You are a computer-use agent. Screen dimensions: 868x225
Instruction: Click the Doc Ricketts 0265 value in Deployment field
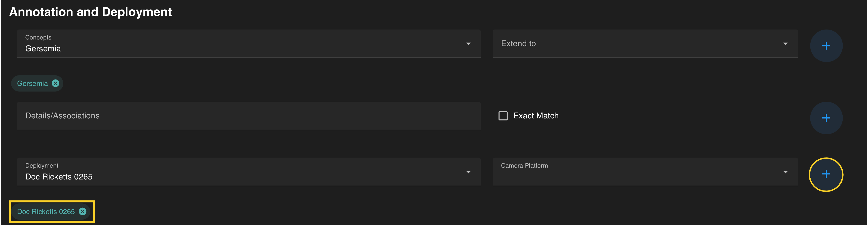click(59, 177)
